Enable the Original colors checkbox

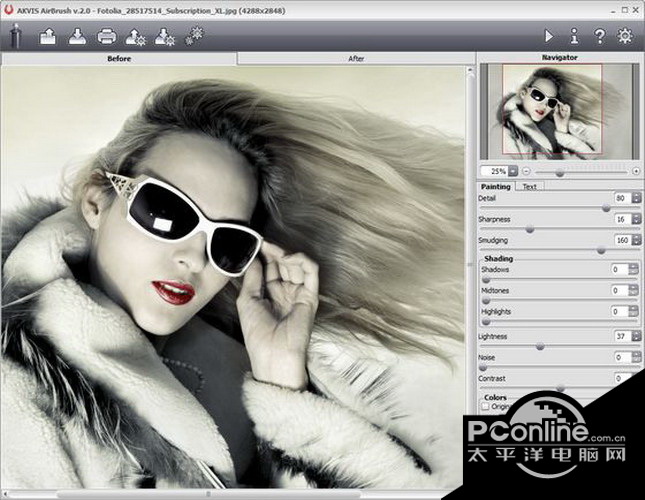486,406
